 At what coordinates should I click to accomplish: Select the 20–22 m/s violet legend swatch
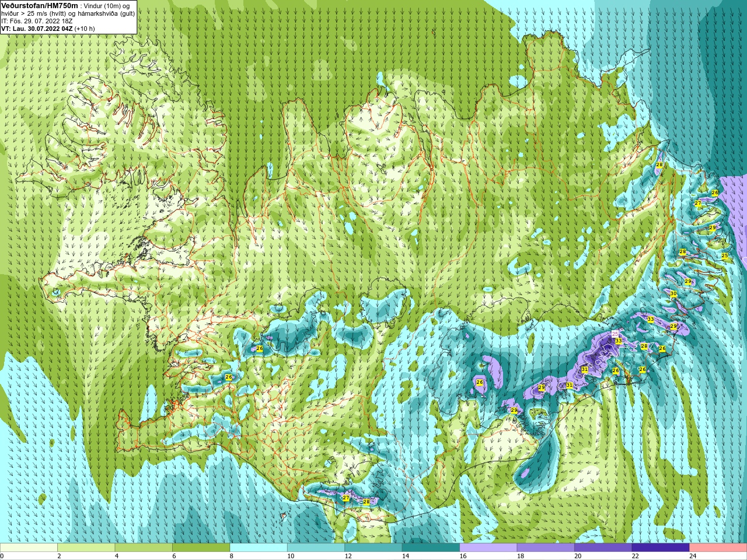[x=603, y=548]
